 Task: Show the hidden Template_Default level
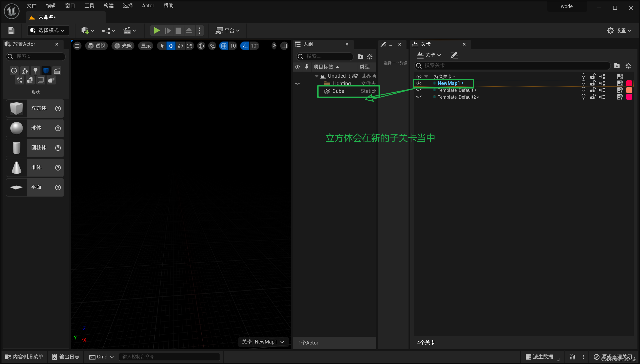point(419,90)
